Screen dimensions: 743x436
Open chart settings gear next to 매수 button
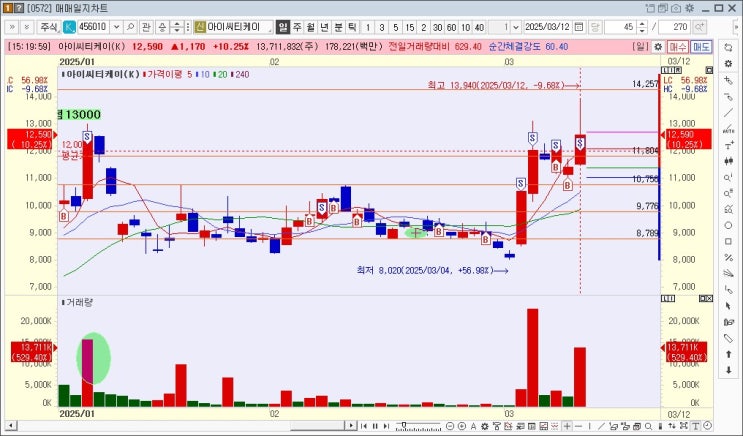click(x=658, y=46)
